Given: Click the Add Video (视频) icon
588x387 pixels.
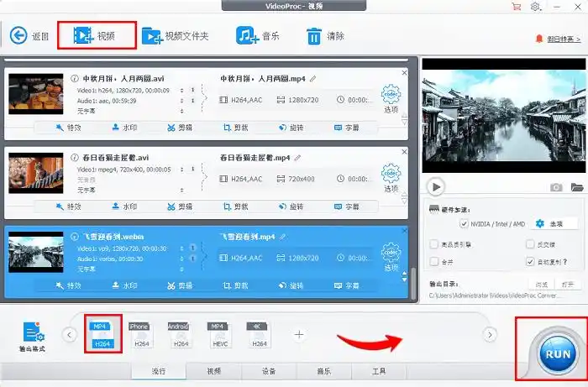Looking at the screenshot, I should 82,36.
